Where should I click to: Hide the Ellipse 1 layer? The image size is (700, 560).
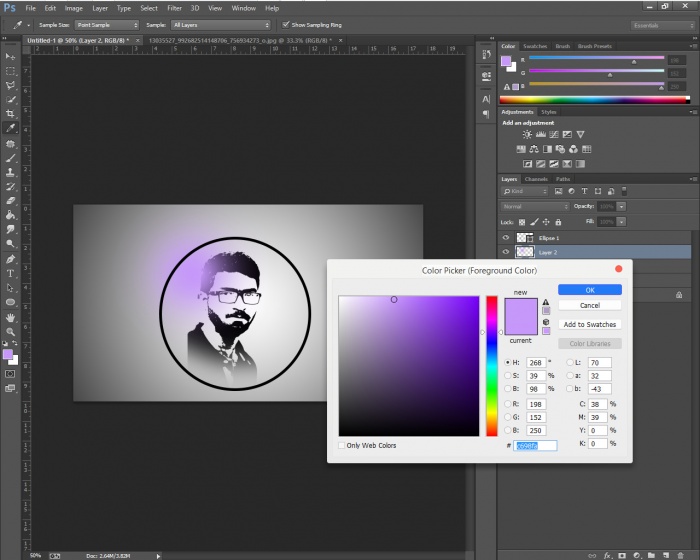click(x=506, y=238)
